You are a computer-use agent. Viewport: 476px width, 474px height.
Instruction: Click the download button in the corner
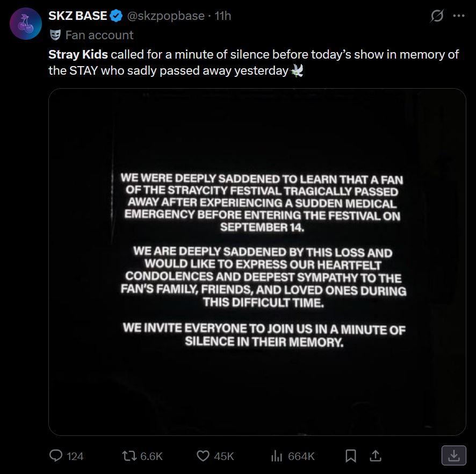click(453, 455)
